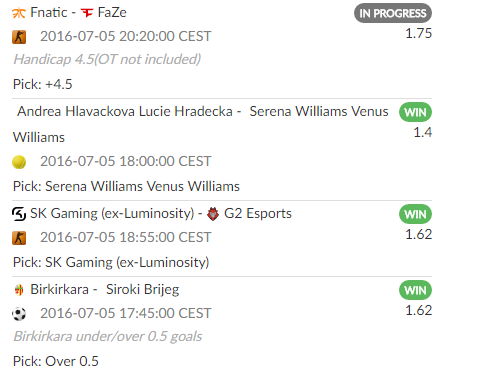Click the CS:GO icon beside Fnatic match date
This screenshot has width=504, height=383.
click(19, 37)
